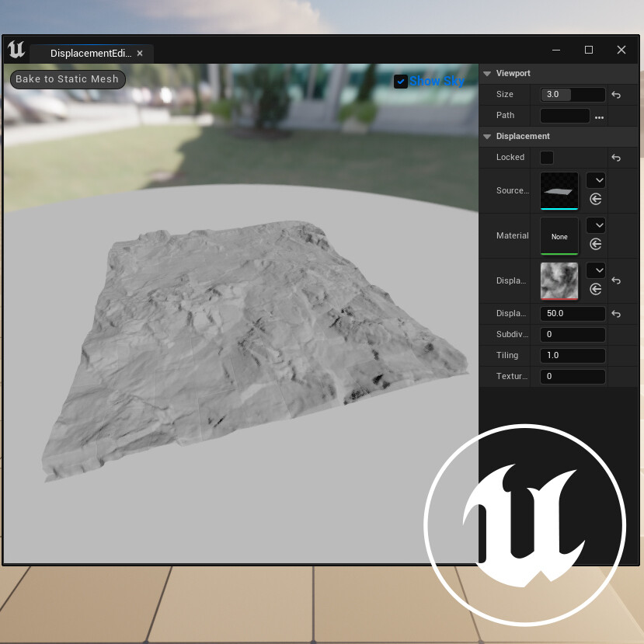Click the Unreal Engine logo in the title bar
Viewport: 644px width, 644px height.
coord(16,50)
